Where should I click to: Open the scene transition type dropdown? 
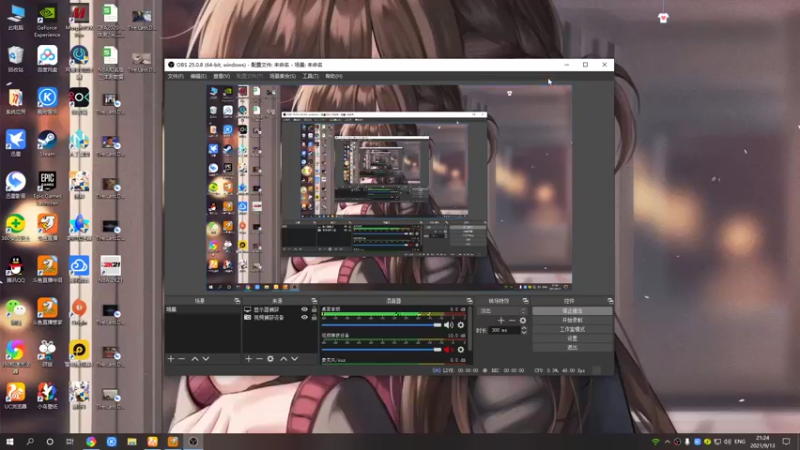[502, 311]
